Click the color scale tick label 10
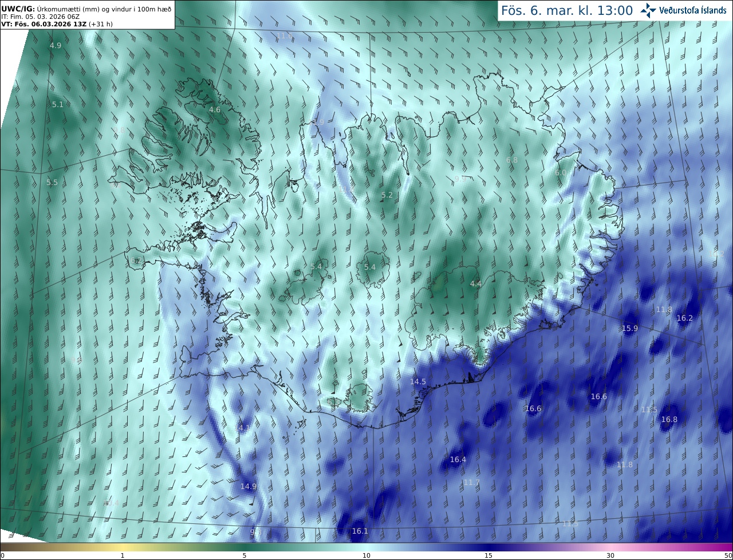733x560 pixels. coord(366,555)
